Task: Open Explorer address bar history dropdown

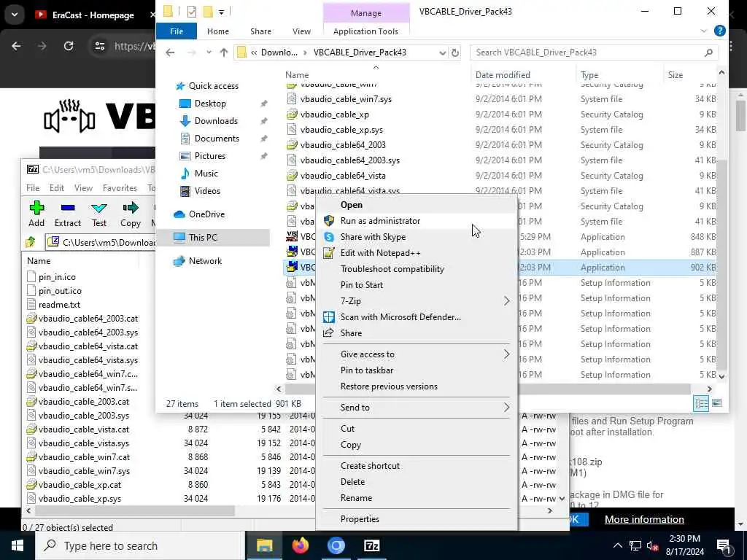Action: (442, 52)
